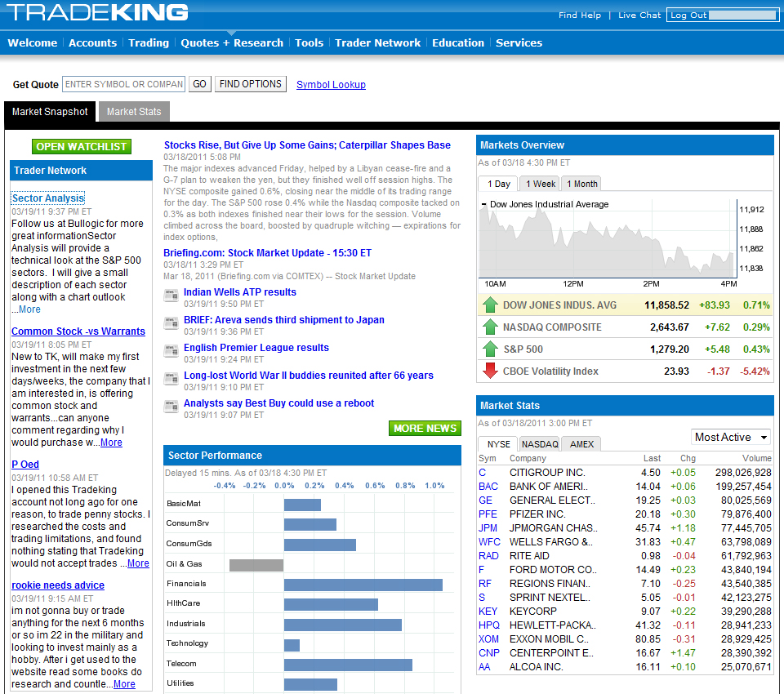Screen dimensions: 784x694
Task: Open the Tools menu
Action: (309, 43)
